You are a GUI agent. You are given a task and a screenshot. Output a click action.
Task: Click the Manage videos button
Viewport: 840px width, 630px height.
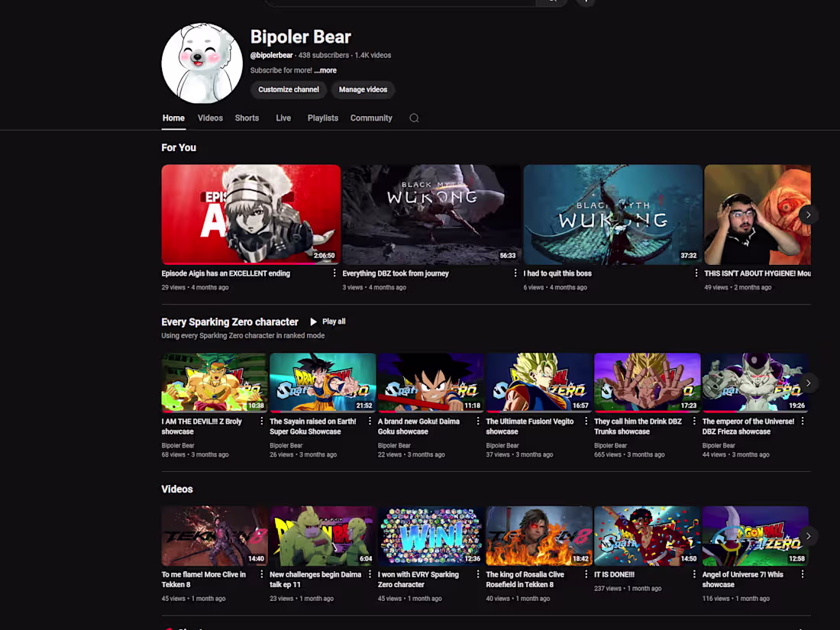click(x=363, y=89)
